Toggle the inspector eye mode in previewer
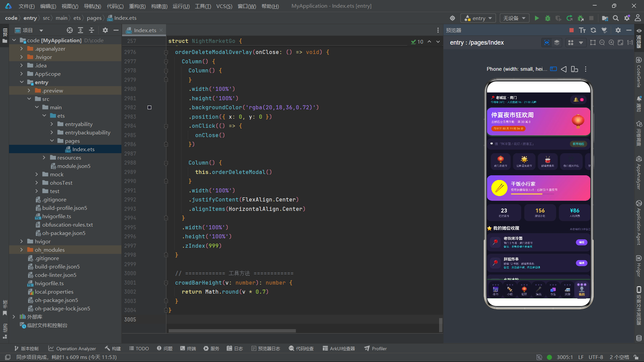The height and width of the screenshot is (362, 644). coord(547,43)
